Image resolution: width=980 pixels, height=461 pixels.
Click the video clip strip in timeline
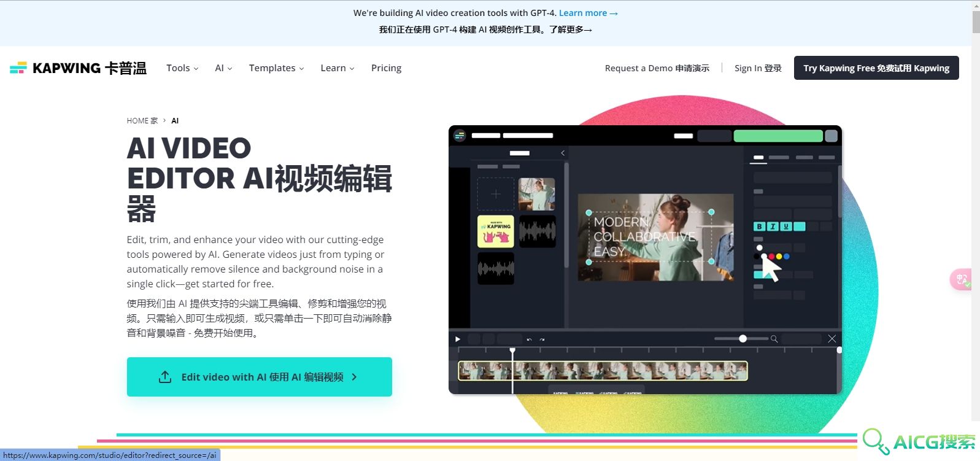click(603, 370)
